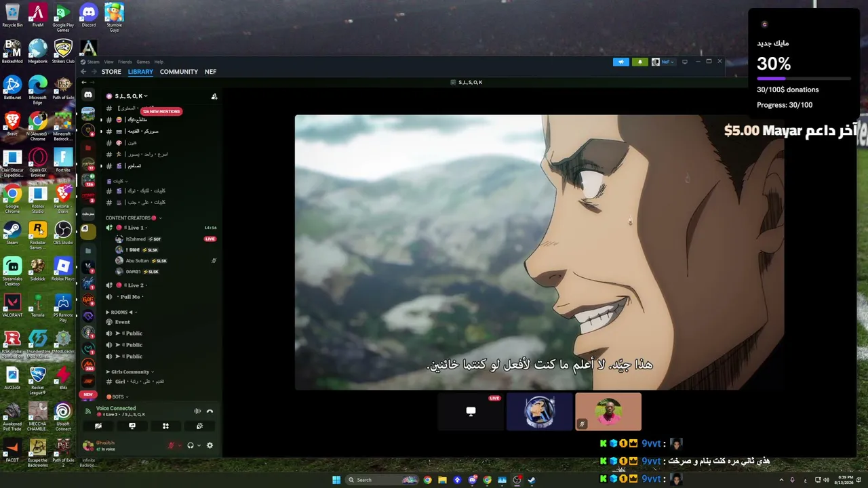Open the Voice Connected status details
The width and height of the screenshot is (868, 488).
[x=116, y=409]
